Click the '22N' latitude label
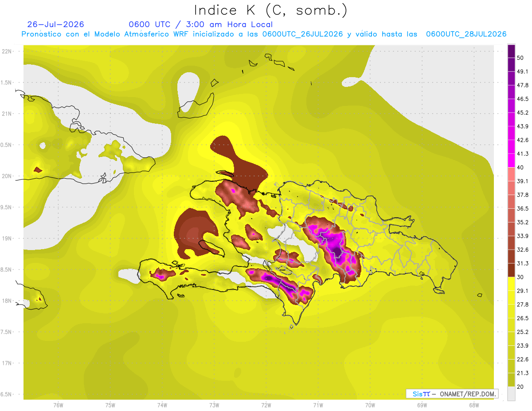The image size is (532, 411). point(7,51)
